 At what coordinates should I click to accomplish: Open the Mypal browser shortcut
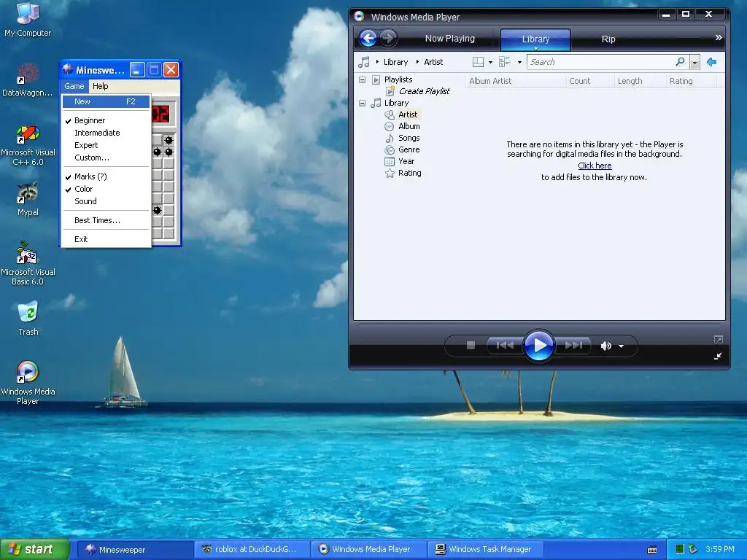point(28,199)
